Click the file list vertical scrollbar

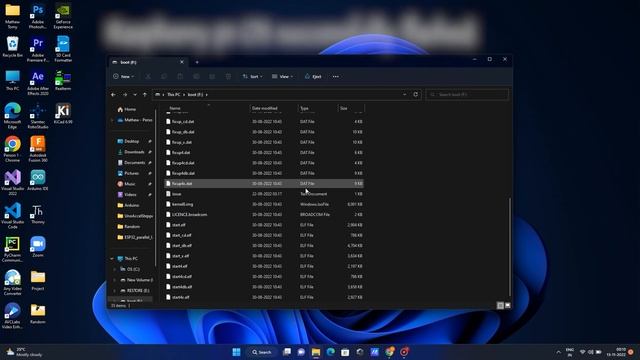point(509,247)
